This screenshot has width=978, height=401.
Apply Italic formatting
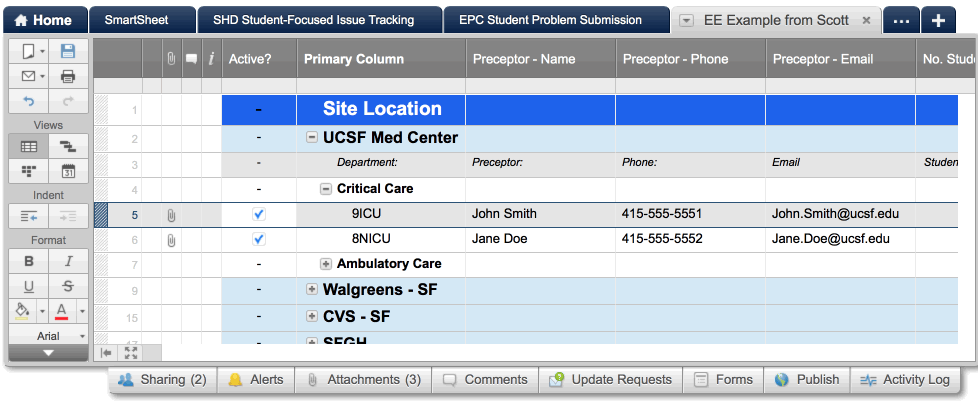click(68, 261)
